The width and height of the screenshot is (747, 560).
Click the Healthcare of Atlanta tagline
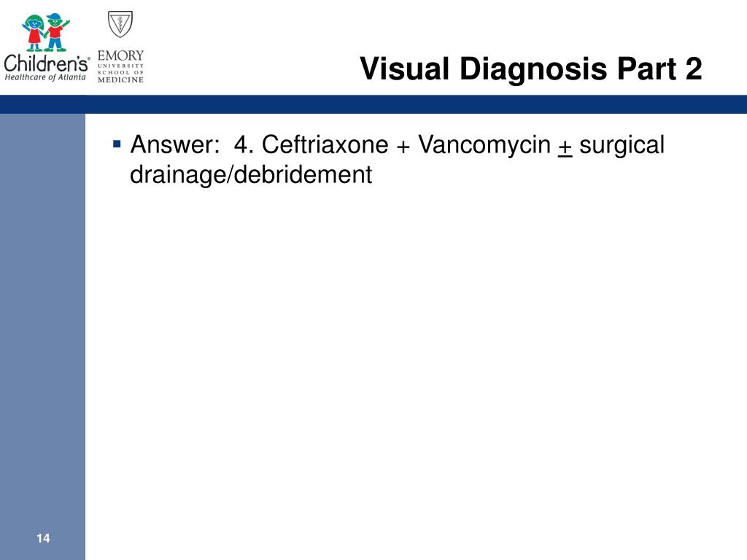pos(45,77)
